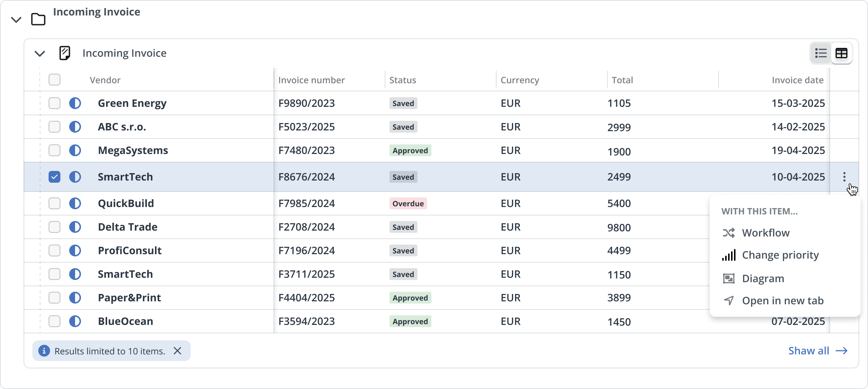Click Overdue status badge for QuickBuild

408,203
